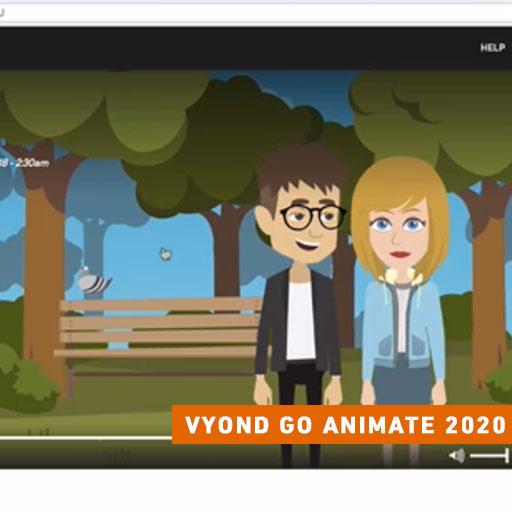The height and width of the screenshot is (512, 512).
Task: Open the HELP menu item
Action: click(x=492, y=48)
